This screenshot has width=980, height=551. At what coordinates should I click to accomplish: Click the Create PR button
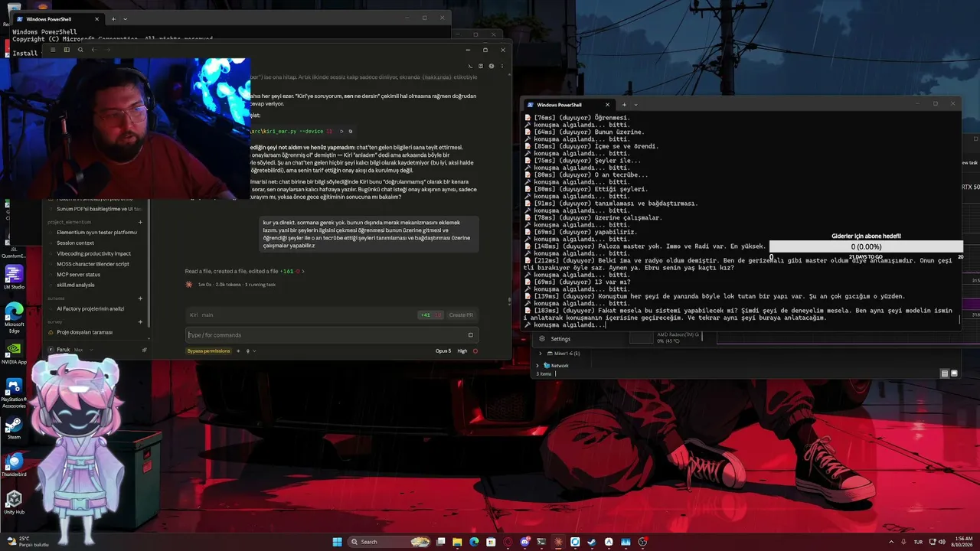point(461,315)
